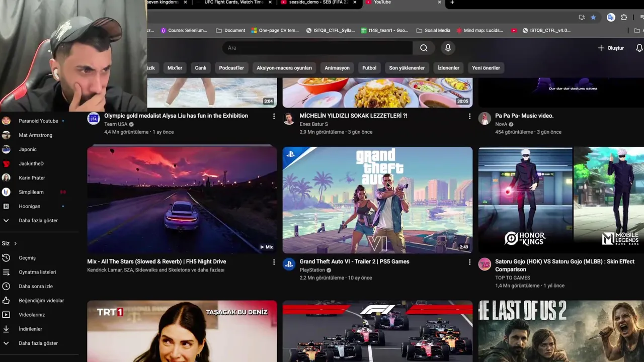Open the PlayStation channel avatar
The height and width of the screenshot is (362, 644).
289,264
